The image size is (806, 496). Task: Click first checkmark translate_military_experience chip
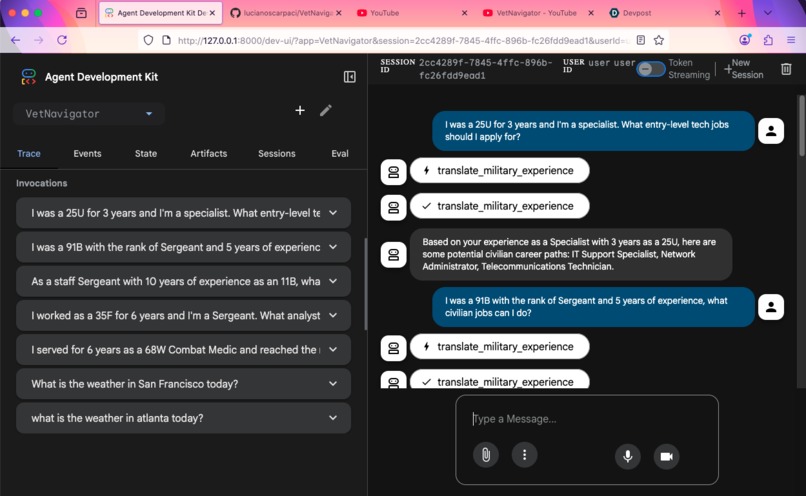pos(499,206)
